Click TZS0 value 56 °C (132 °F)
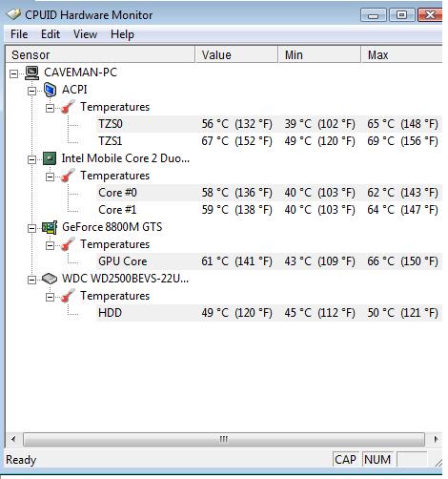The image size is (448, 479). pyautogui.click(x=236, y=124)
